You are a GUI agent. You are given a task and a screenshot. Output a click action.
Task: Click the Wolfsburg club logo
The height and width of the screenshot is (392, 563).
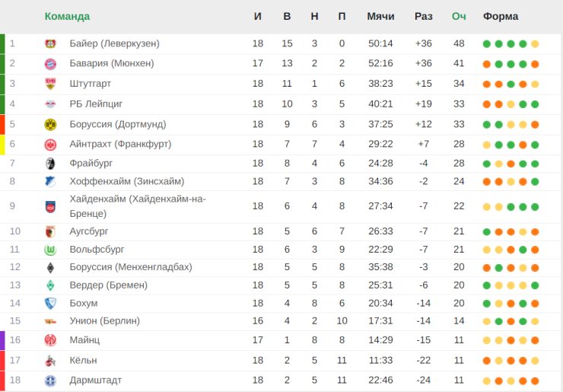(x=51, y=250)
